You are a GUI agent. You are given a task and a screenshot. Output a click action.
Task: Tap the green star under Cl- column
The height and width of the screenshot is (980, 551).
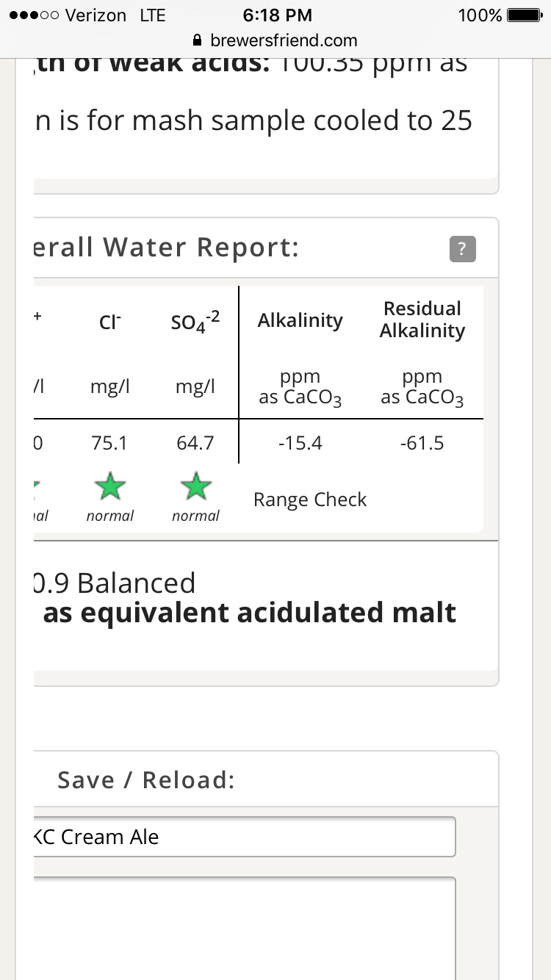click(x=109, y=486)
